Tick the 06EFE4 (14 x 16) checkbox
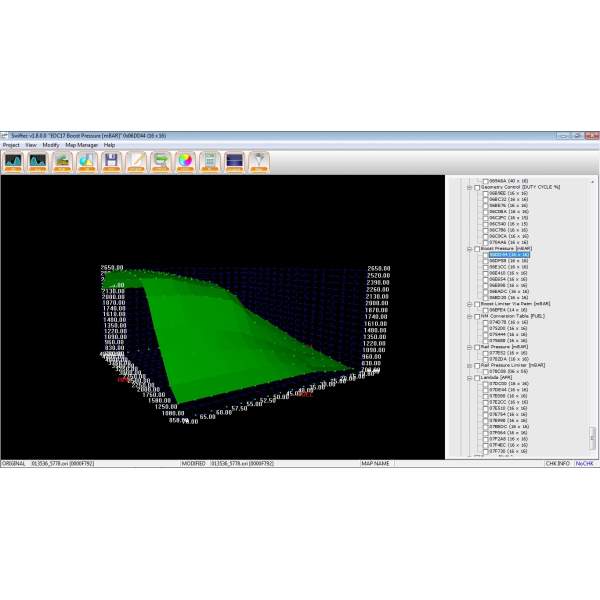The height and width of the screenshot is (600, 600). [486, 310]
